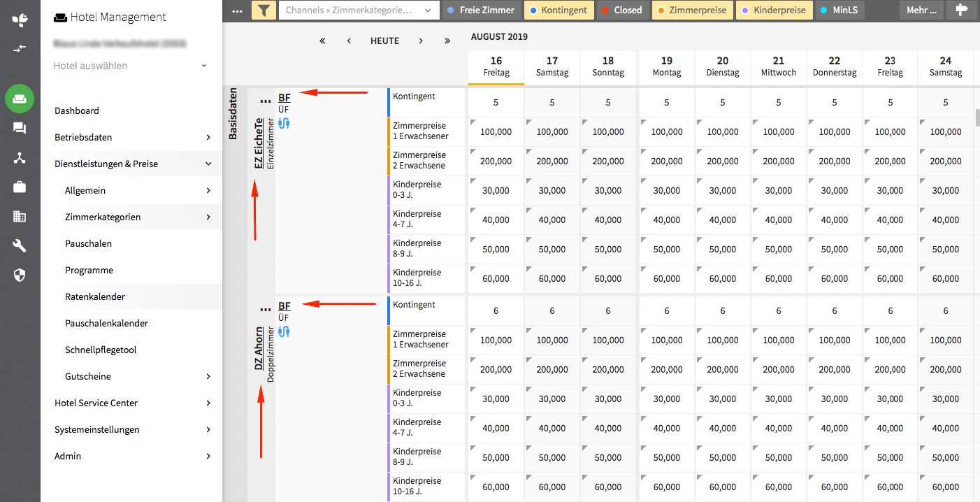Open the EZ Eichelle room category link
This screenshot has width=980, height=502.
(x=259, y=145)
